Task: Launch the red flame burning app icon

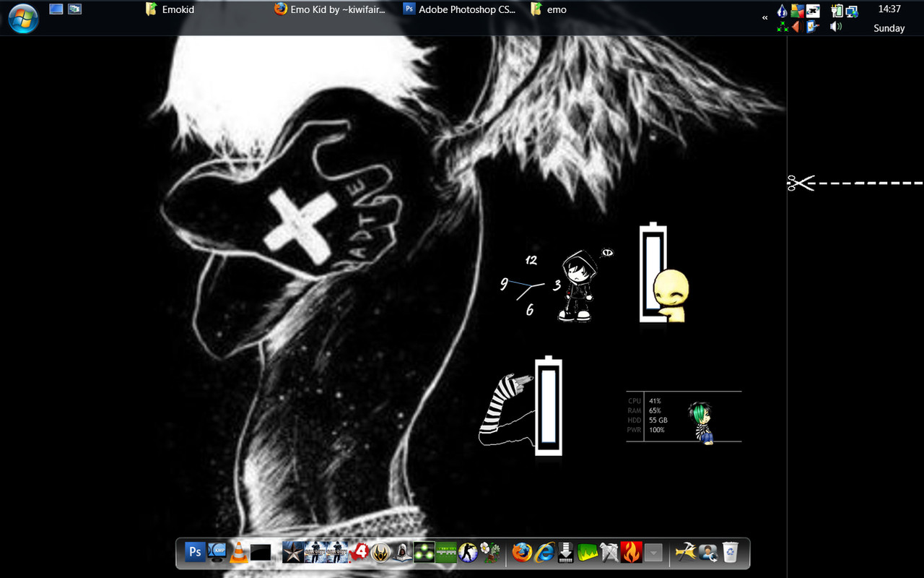Action: tap(631, 553)
